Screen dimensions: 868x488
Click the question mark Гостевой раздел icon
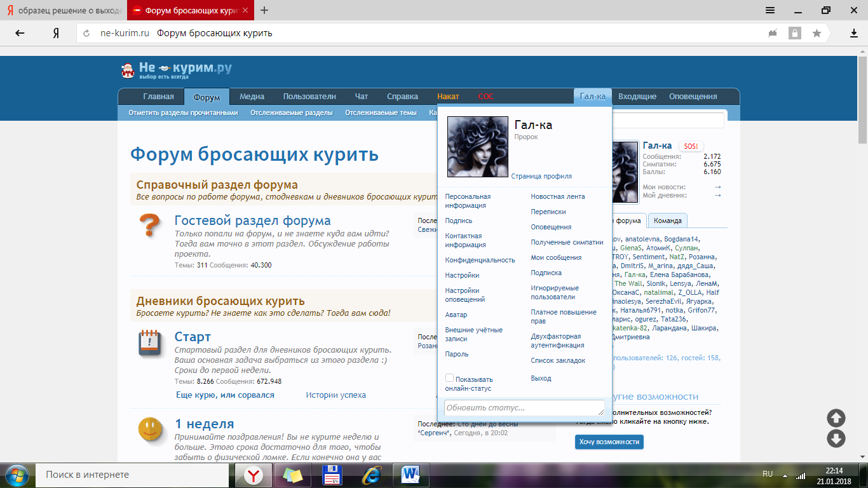coord(149,226)
